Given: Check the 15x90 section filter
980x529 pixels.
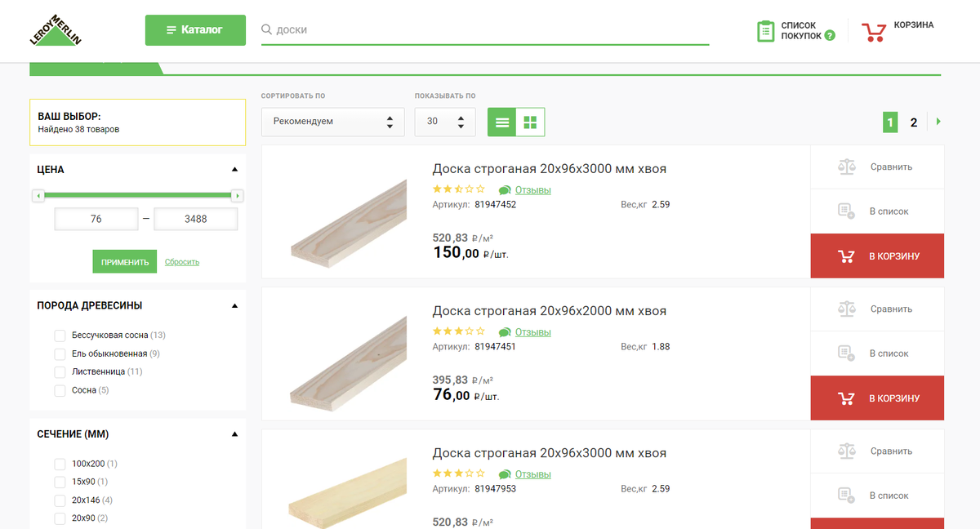Looking at the screenshot, I should click(60, 482).
